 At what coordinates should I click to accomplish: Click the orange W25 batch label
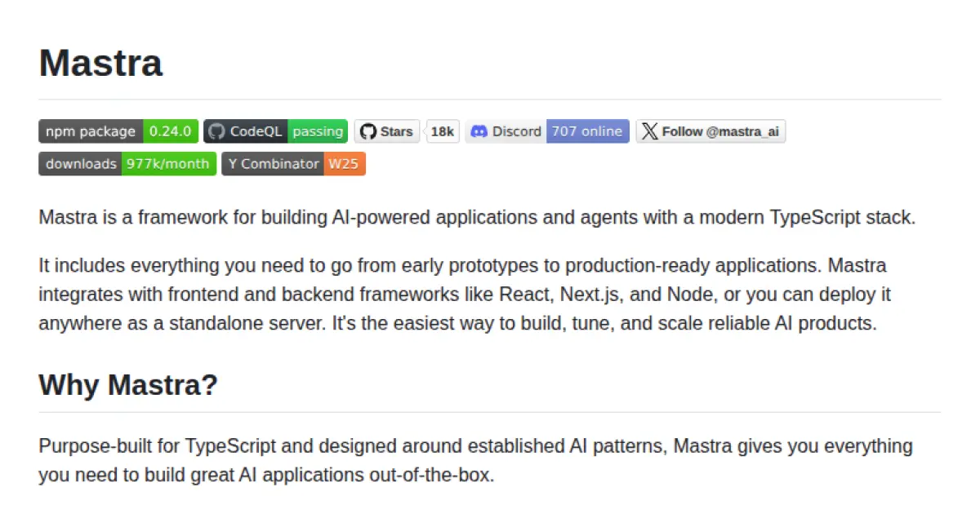pyautogui.click(x=344, y=164)
